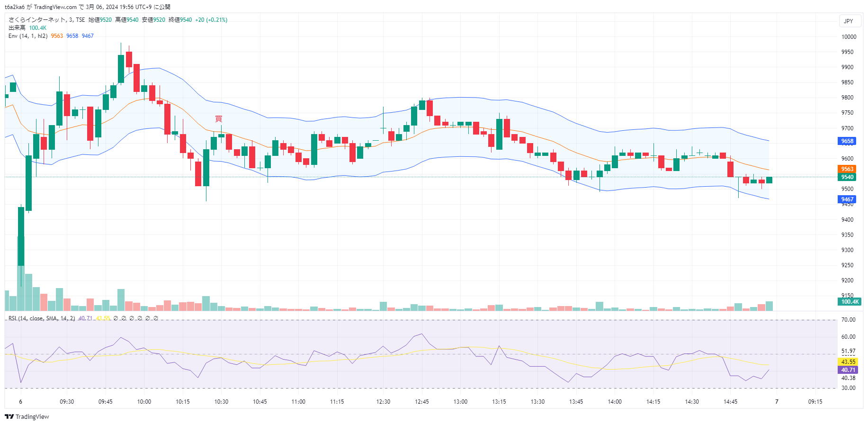Screen dimensions: 868x425
Task: Click the orange 9563 envelope basis tag
Action: pyautogui.click(x=847, y=169)
